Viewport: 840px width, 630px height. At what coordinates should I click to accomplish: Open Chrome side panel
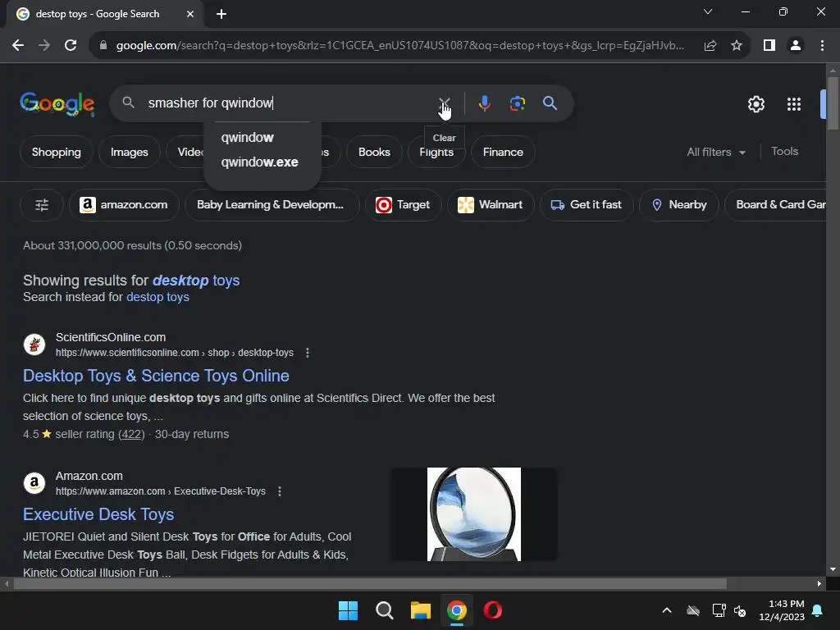coord(769,46)
